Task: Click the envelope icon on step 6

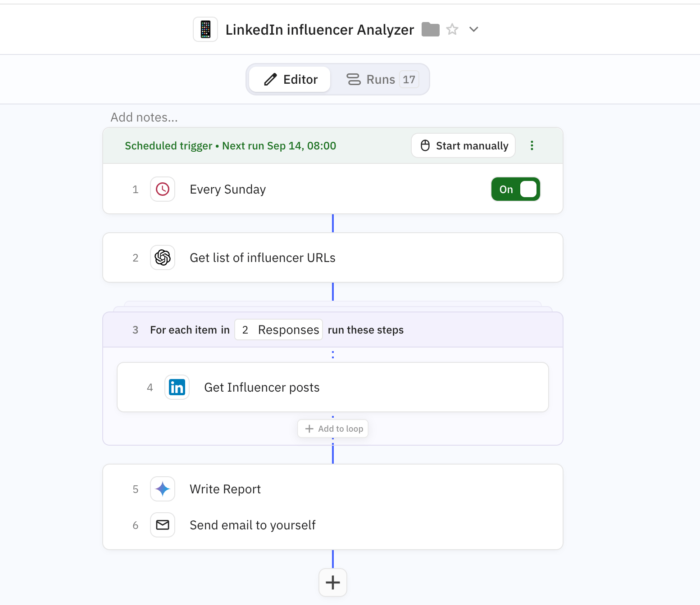Action: click(163, 525)
